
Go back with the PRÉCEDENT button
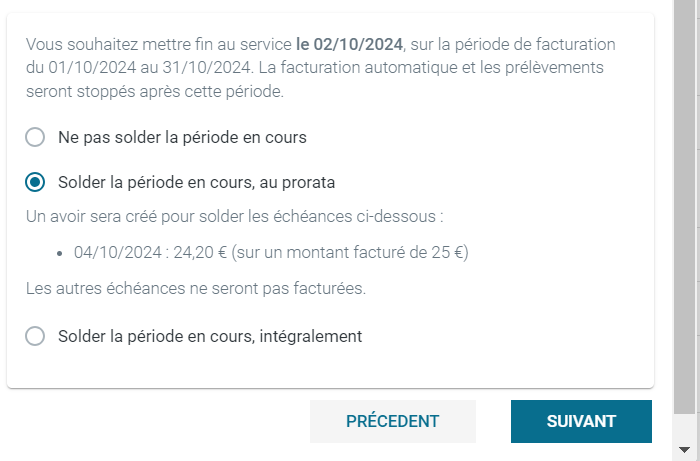pos(393,421)
